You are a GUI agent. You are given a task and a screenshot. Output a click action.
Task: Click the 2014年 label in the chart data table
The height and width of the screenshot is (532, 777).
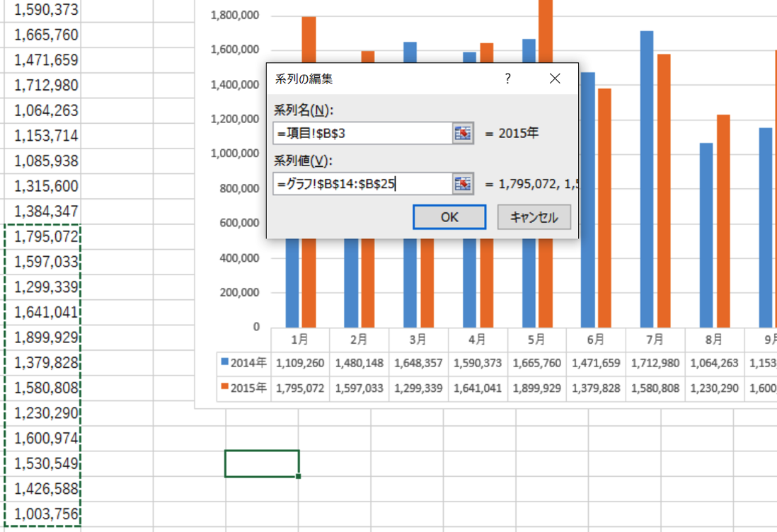(x=248, y=363)
